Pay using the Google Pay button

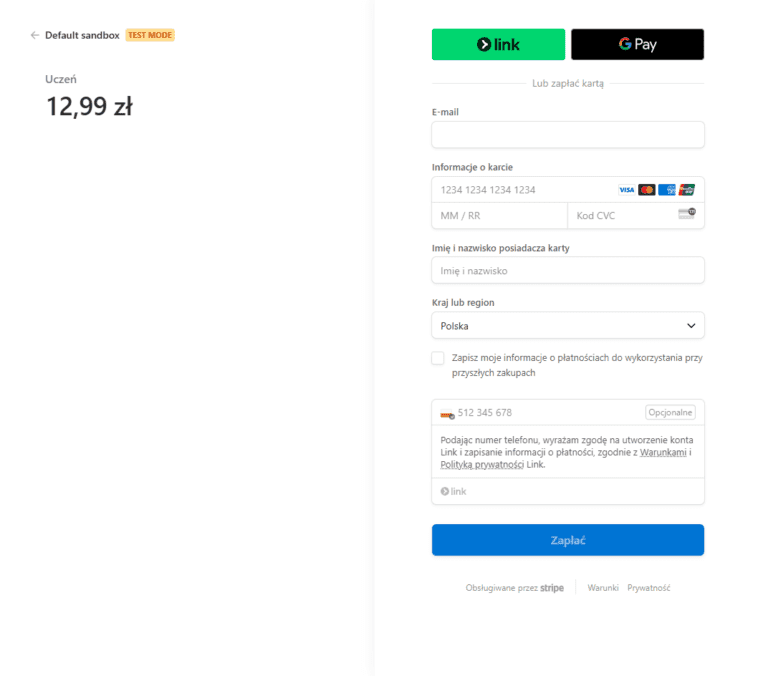coord(637,44)
